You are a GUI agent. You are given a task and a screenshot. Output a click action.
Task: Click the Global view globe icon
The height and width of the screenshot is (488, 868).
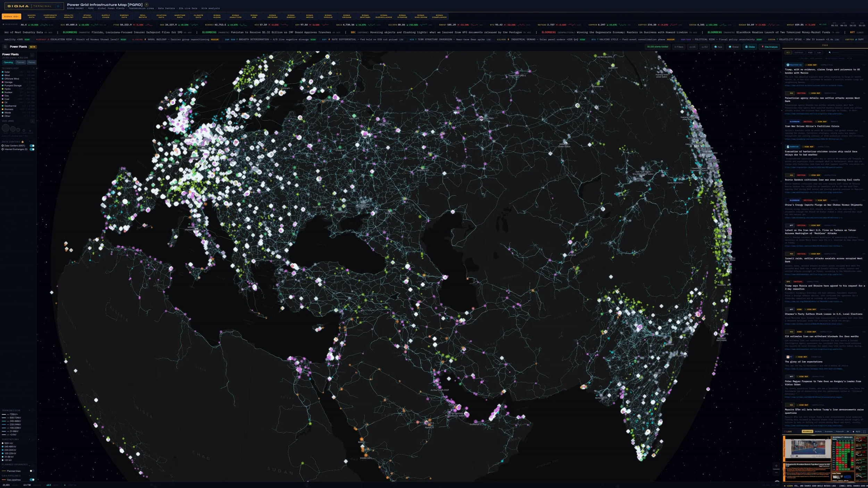(x=730, y=47)
